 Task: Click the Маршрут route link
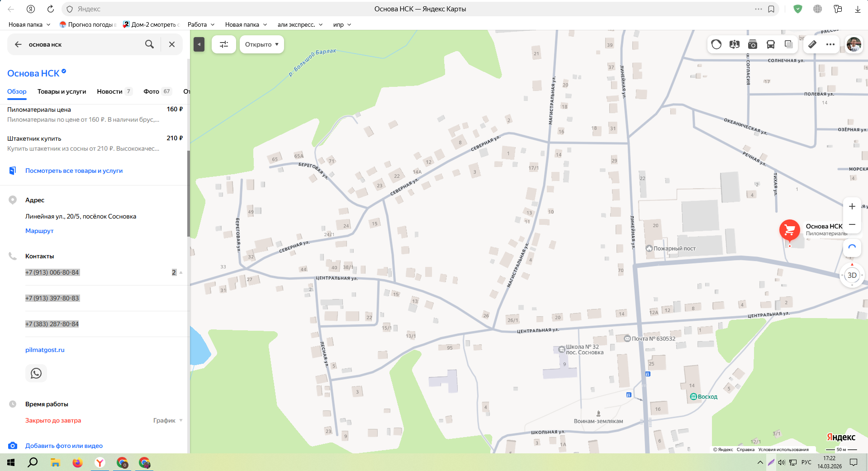click(39, 231)
